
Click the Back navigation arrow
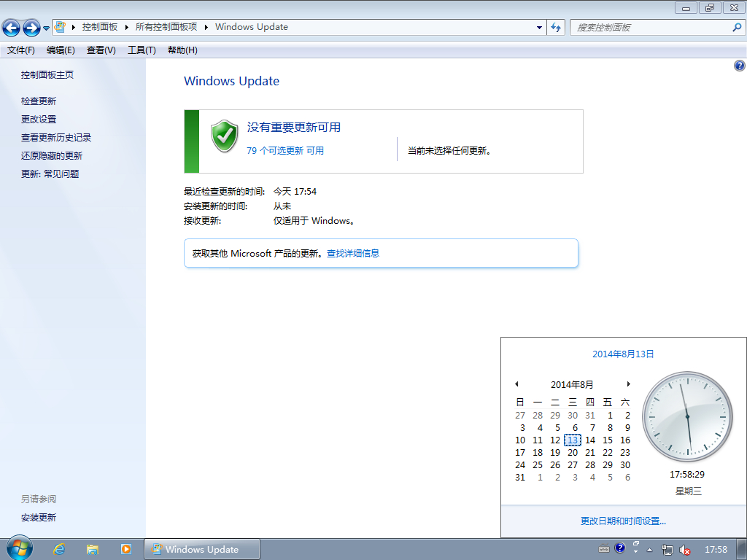tap(11, 28)
